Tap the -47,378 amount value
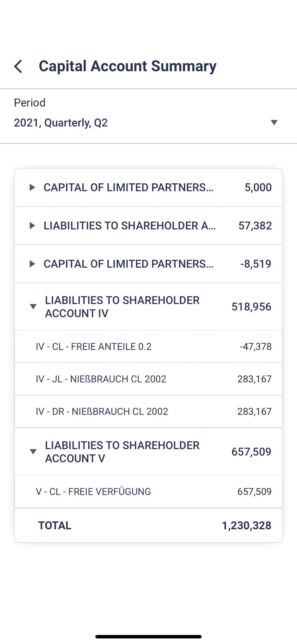The width and height of the screenshot is (297, 644). click(255, 346)
